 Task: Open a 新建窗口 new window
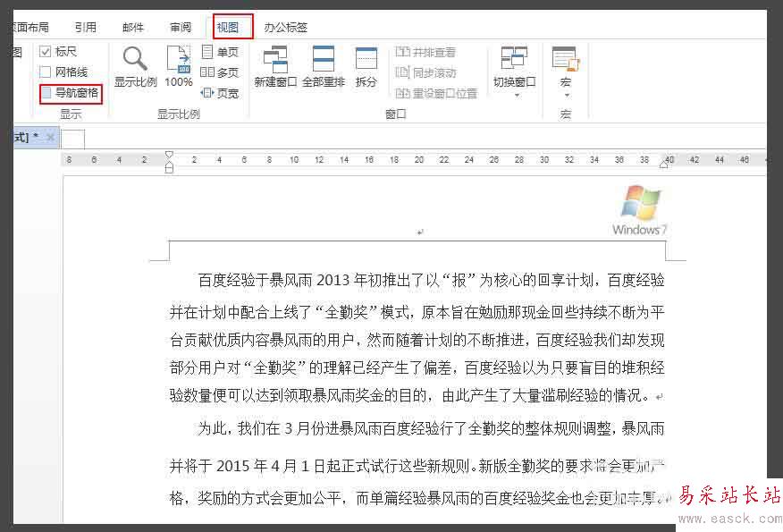click(275, 66)
